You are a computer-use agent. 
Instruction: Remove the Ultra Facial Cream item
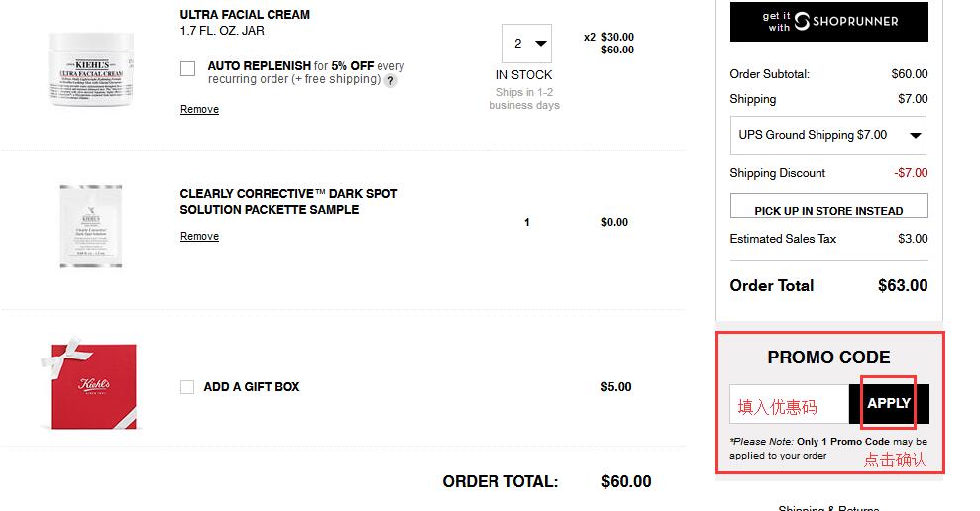pyautogui.click(x=199, y=109)
